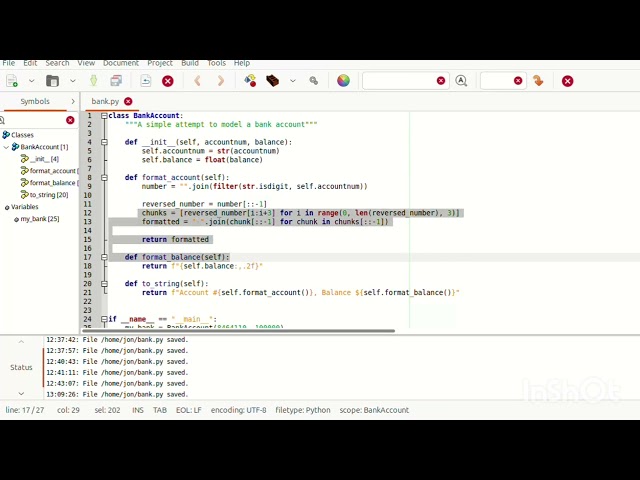The height and width of the screenshot is (480, 640).
Task: Select the Classes node in symbol tree
Action: coord(22,135)
